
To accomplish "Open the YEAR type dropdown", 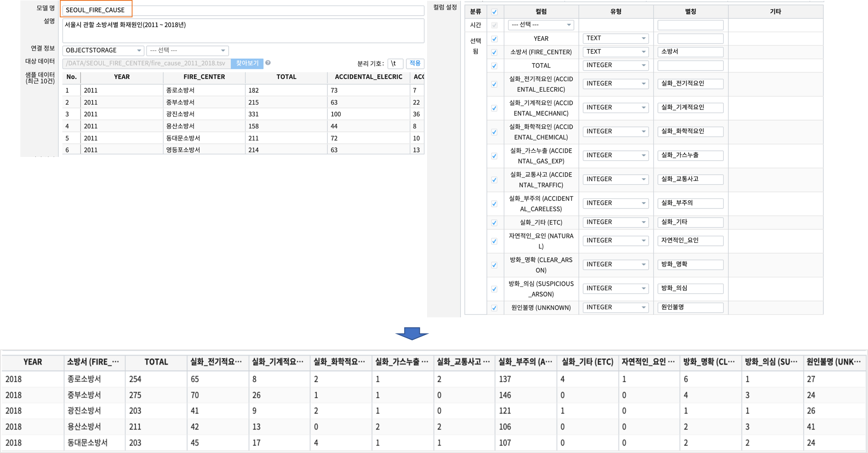I will (615, 38).
